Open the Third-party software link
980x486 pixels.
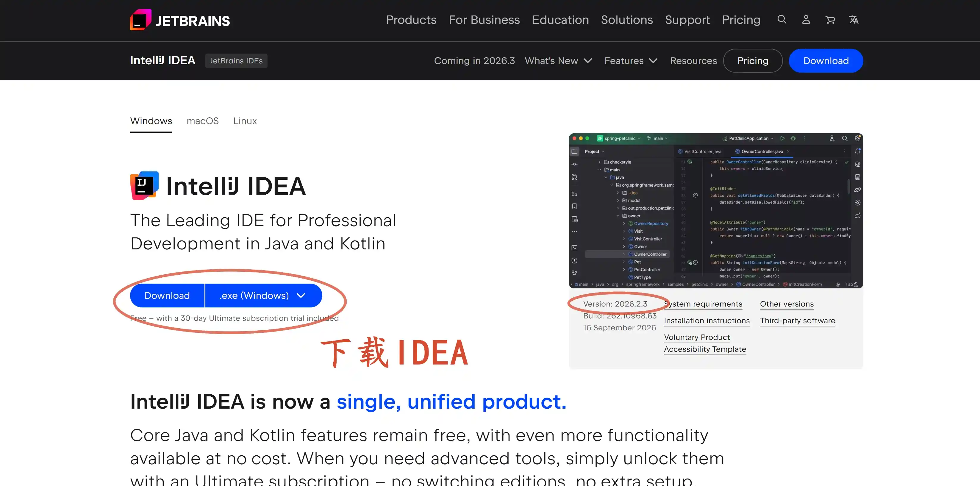(798, 321)
